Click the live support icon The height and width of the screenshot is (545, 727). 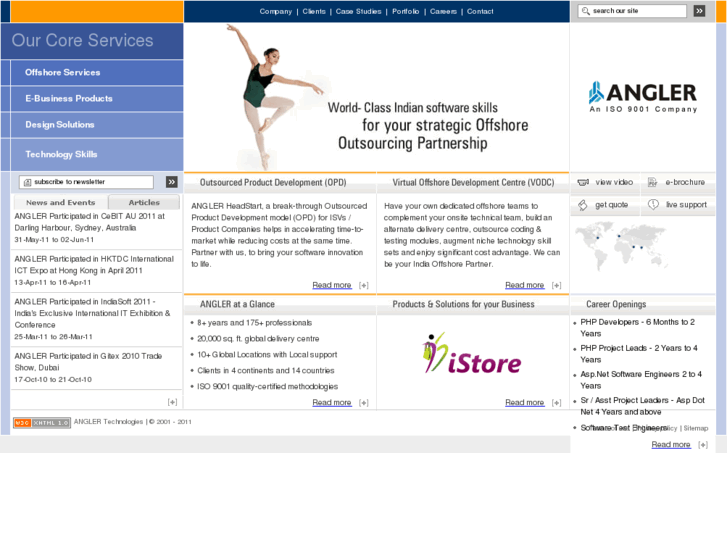click(653, 205)
